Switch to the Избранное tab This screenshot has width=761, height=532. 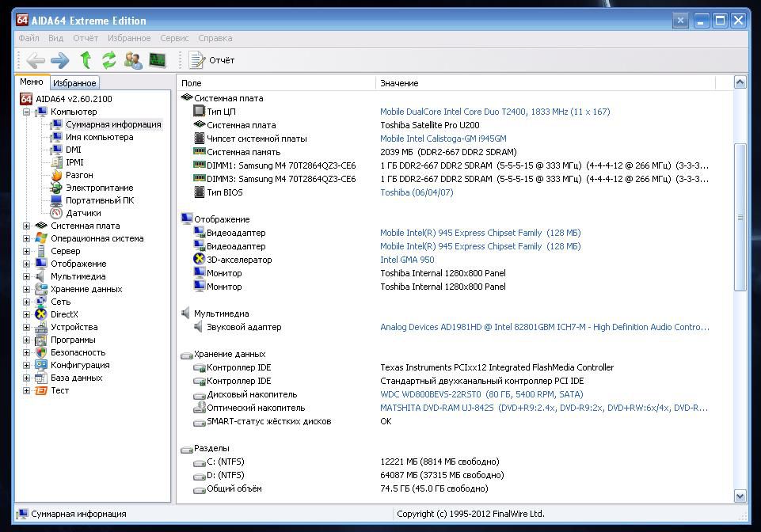click(74, 83)
